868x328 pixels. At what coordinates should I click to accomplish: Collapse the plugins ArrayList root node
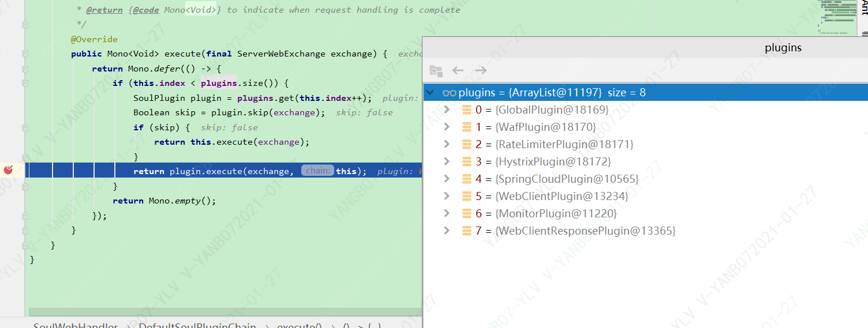point(430,93)
